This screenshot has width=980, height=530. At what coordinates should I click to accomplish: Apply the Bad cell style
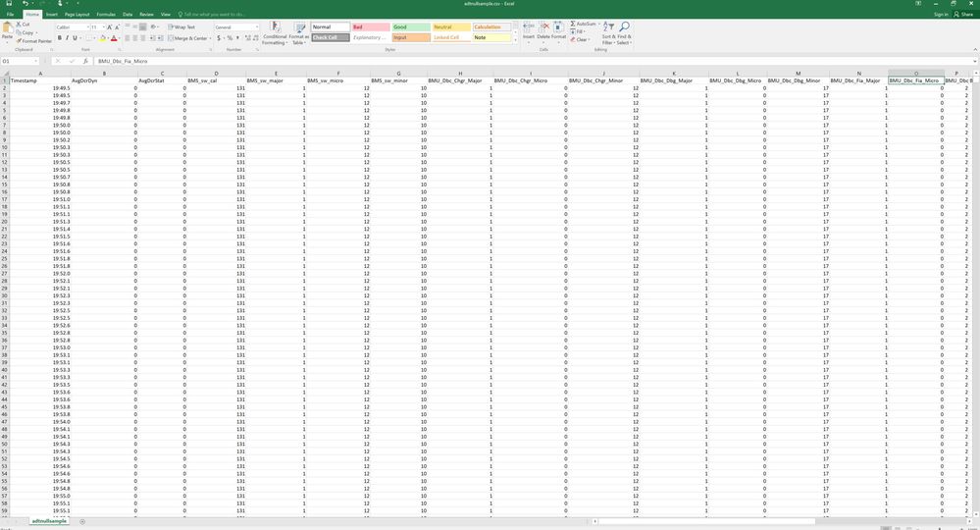pos(371,26)
